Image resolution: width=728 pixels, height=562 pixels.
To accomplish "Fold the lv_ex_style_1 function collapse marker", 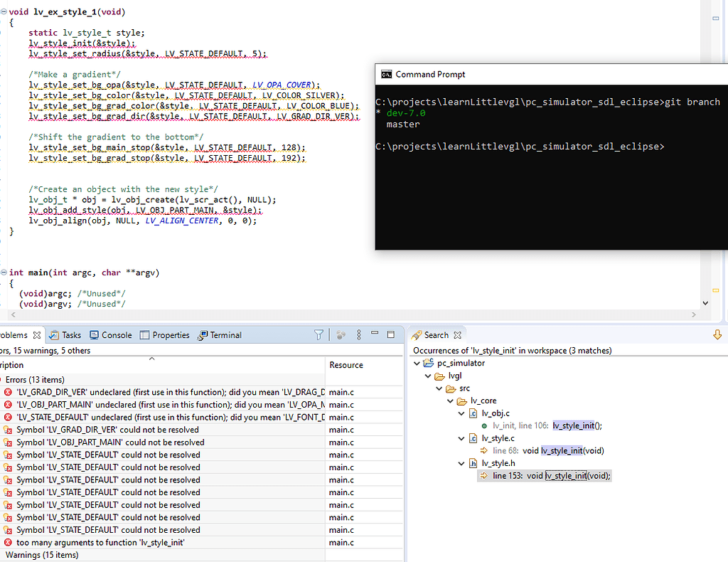I will coord(4,11).
